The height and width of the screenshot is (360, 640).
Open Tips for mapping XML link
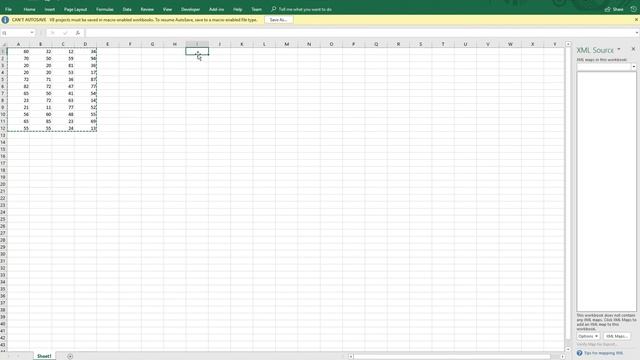click(604, 353)
